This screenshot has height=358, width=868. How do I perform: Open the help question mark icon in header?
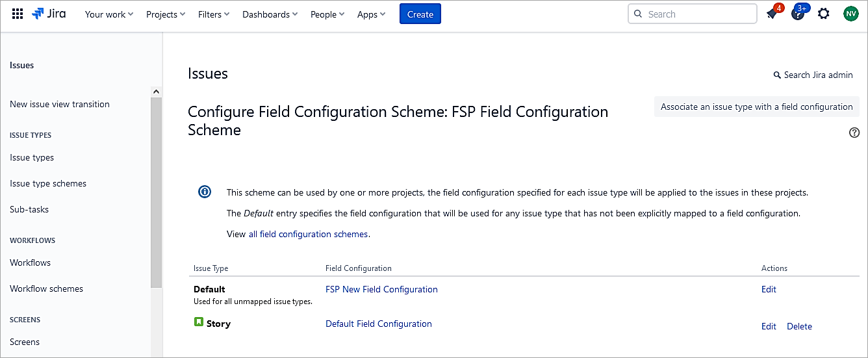[x=798, y=14]
